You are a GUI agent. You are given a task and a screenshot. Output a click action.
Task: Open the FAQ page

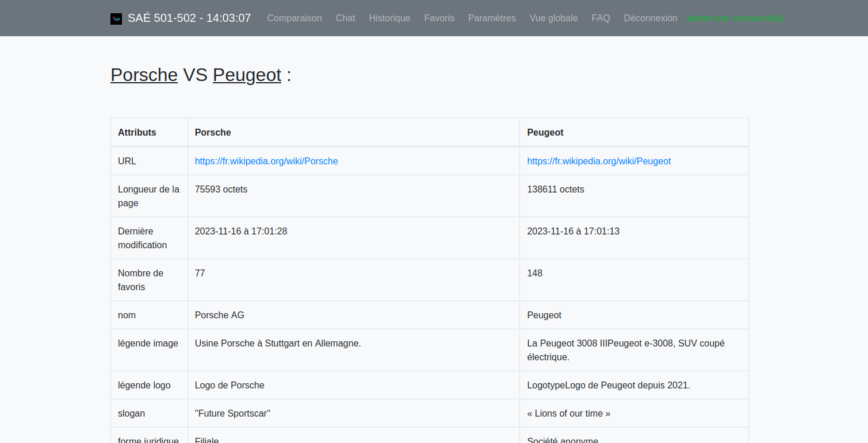point(601,18)
